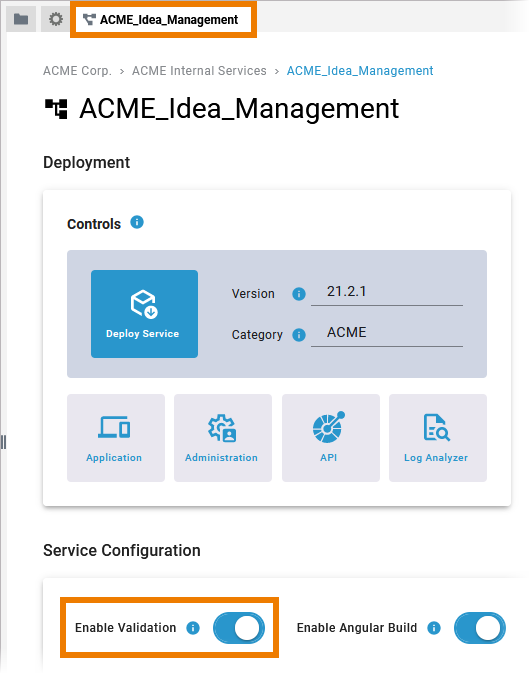The height and width of the screenshot is (674, 530).
Task: Toggle the Enable Angular Build switch
Action: pyautogui.click(x=480, y=628)
